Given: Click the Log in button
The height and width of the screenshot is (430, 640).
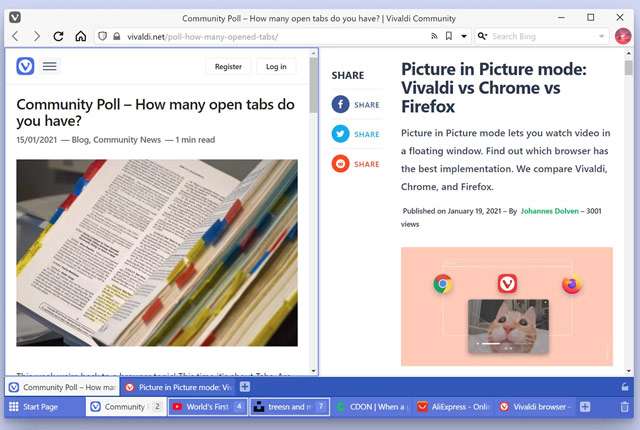Looking at the screenshot, I should pyautogui.click(x=276, y=66).
